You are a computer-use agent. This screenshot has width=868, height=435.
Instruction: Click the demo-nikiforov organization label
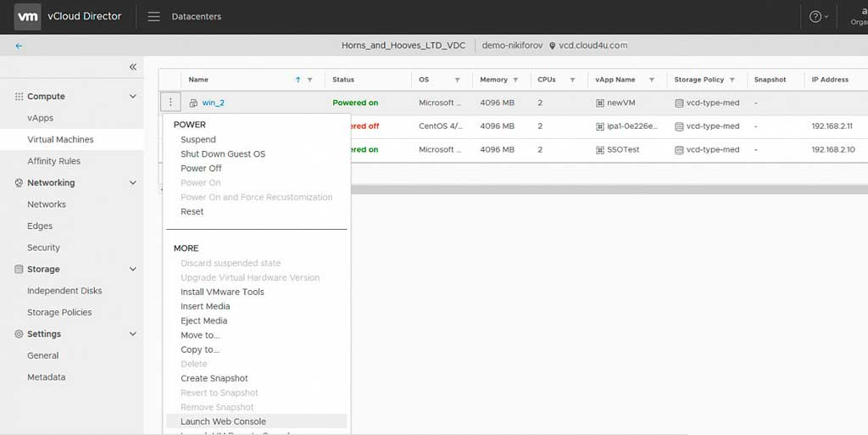point(512,46)
